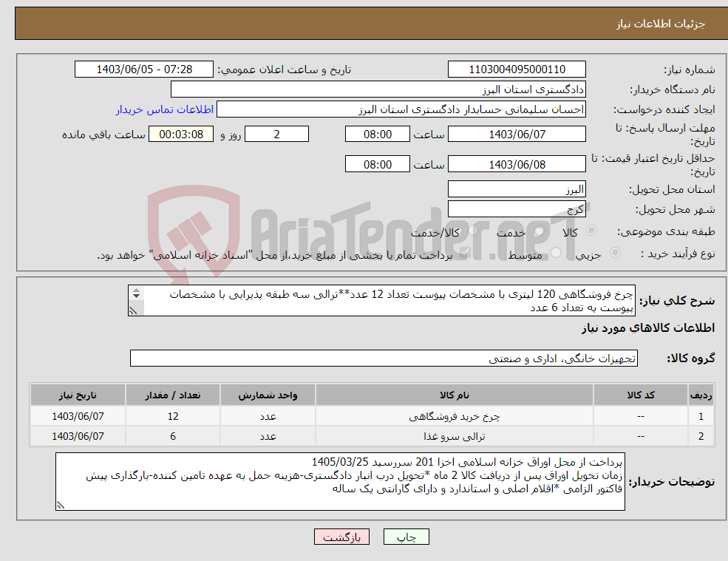
Task: Click the تعداد / مقدار column header
Action: pyautogui.click(x=173, y=395)
